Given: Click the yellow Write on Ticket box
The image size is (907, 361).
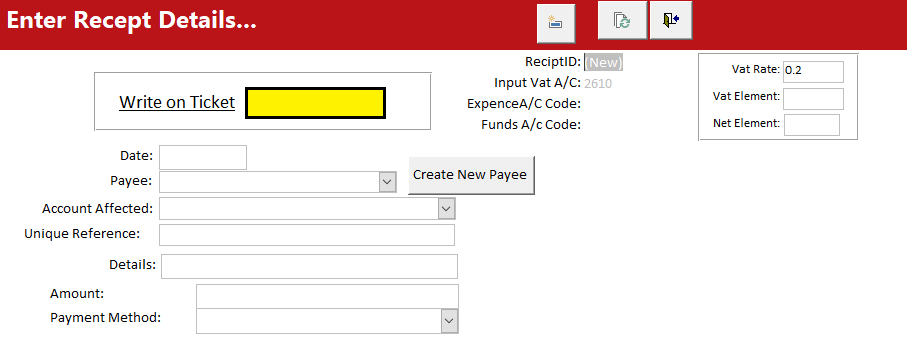Looking at the screenshot, I should coord(315,103).
